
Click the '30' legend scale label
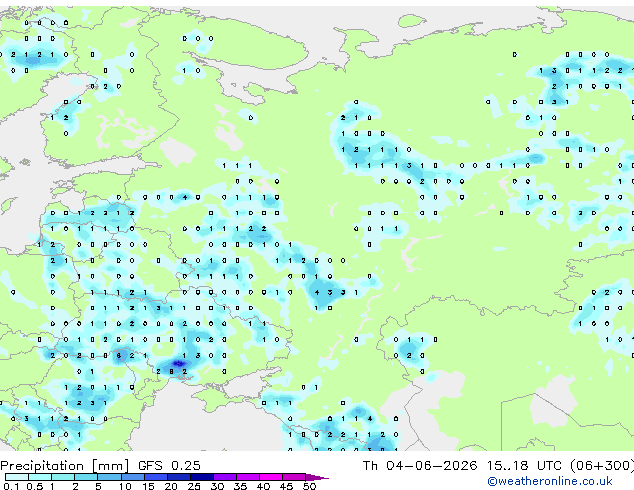217,486
